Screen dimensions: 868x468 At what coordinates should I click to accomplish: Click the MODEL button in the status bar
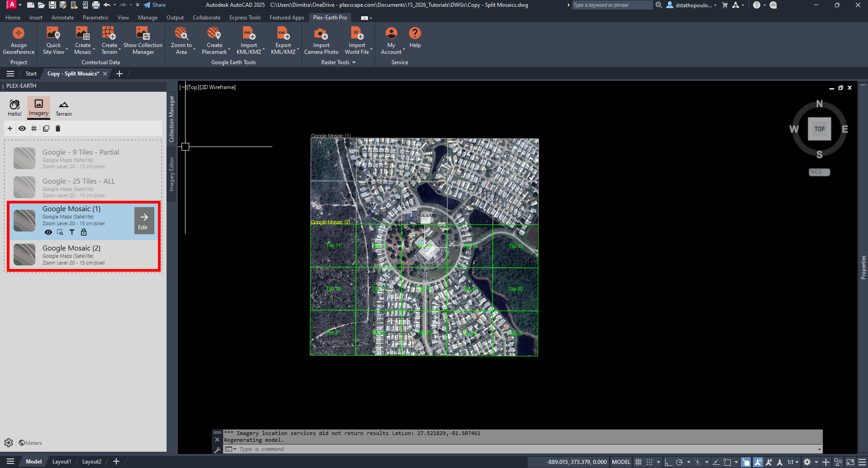coord(621,462)
